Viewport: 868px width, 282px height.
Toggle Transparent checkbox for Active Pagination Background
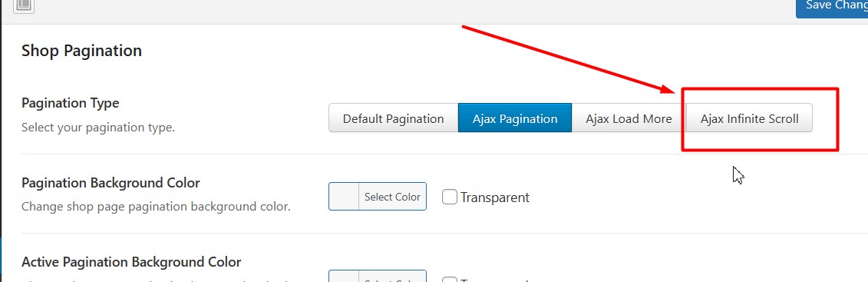[x=449, y=279]
